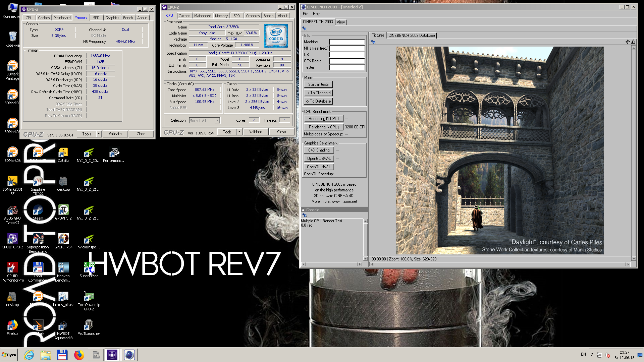Viewport: 644px width, 362px height.
Task: Open Heaven Benchmark desktop icon
Action: point(63,272)
